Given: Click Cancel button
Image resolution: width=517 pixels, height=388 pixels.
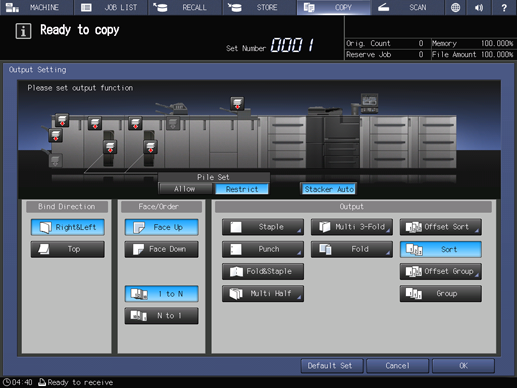Looking at the screenshot, I should (x=398, y=366).
